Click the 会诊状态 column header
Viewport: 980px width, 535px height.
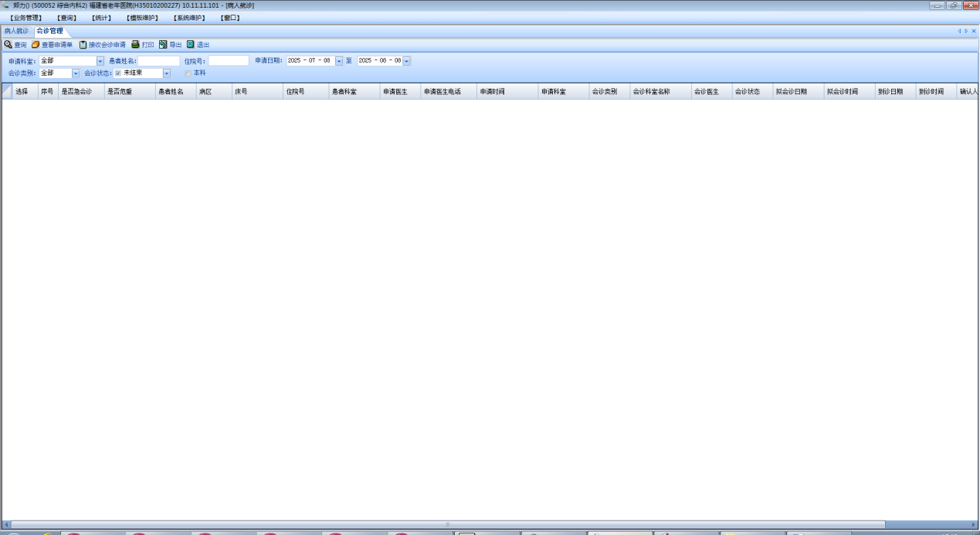pyautogui.click(x=753, y=91)
